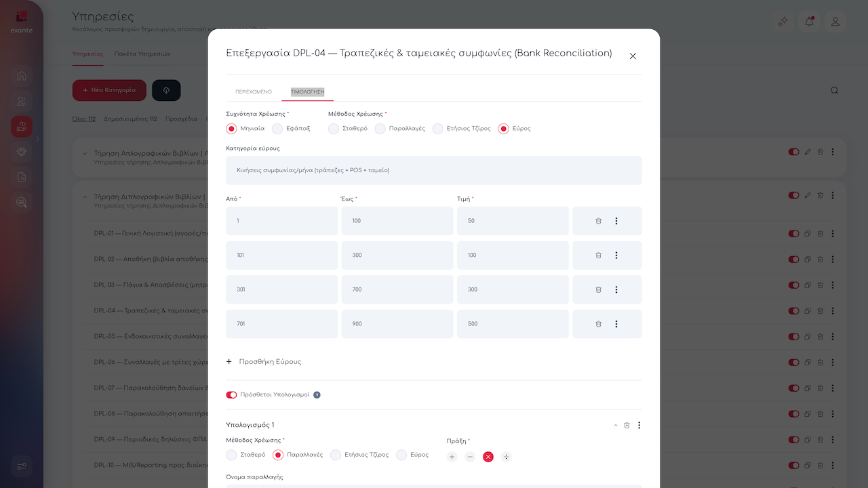Screen dimensions: 868x488
Task: Click Προσθήκη Εύρους to add a range
Action: click(264, 362)
